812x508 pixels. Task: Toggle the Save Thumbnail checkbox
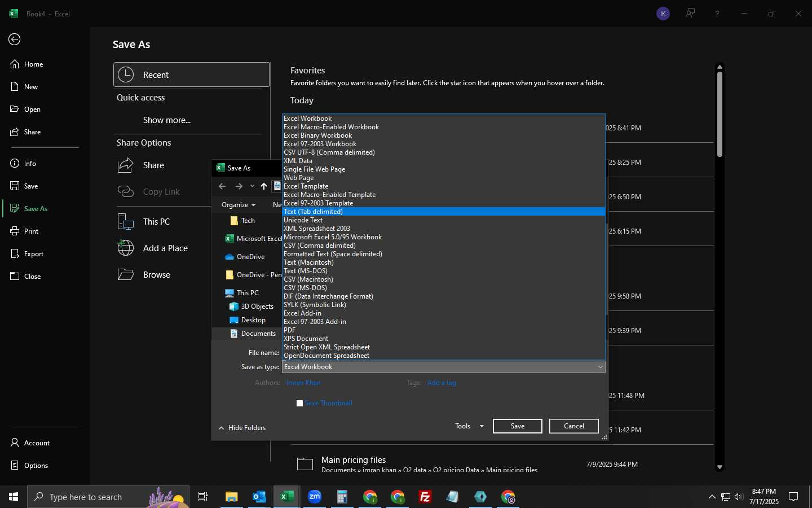click(x=300, y=403)
